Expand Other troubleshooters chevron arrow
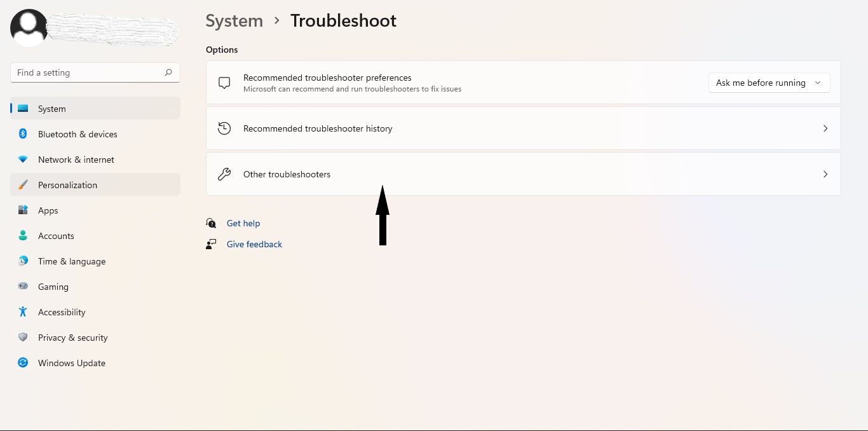The width and height of the screenshot is (868, 431). click(825, 174)
